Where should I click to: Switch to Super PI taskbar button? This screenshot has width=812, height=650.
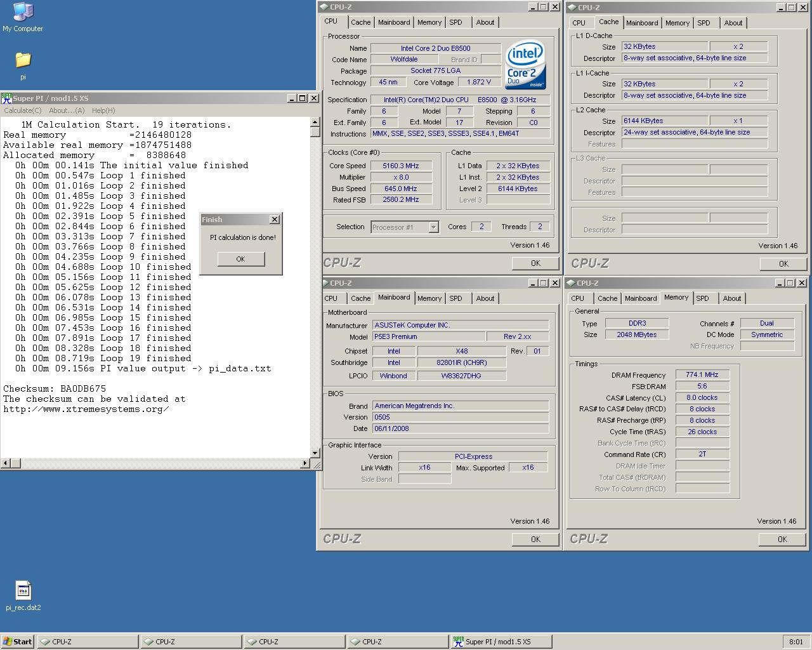coord(501,642)
